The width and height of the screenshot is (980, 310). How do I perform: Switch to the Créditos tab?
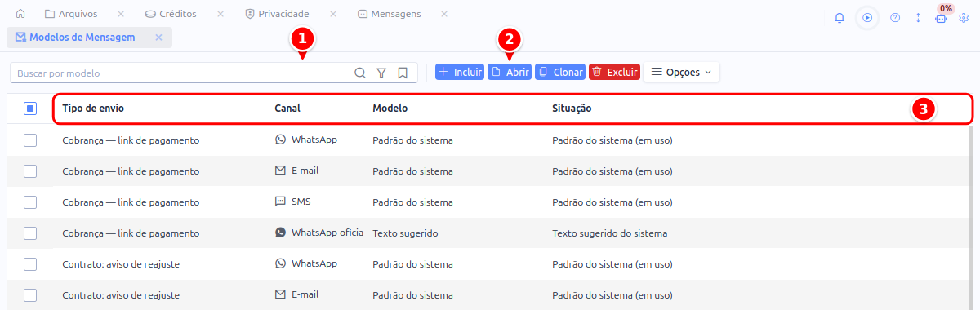pos(171,15)
